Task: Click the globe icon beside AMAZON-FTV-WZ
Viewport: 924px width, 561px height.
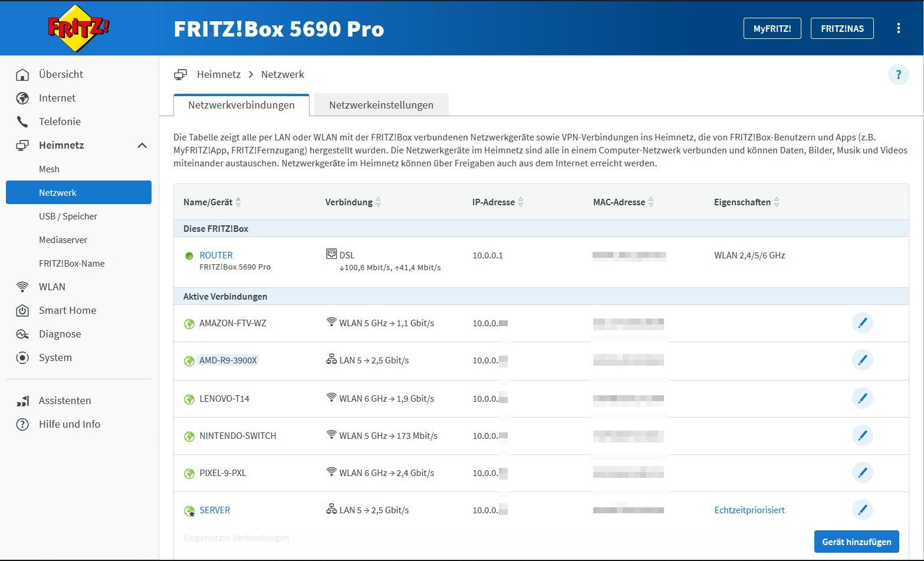Action: tap(189, 324)
